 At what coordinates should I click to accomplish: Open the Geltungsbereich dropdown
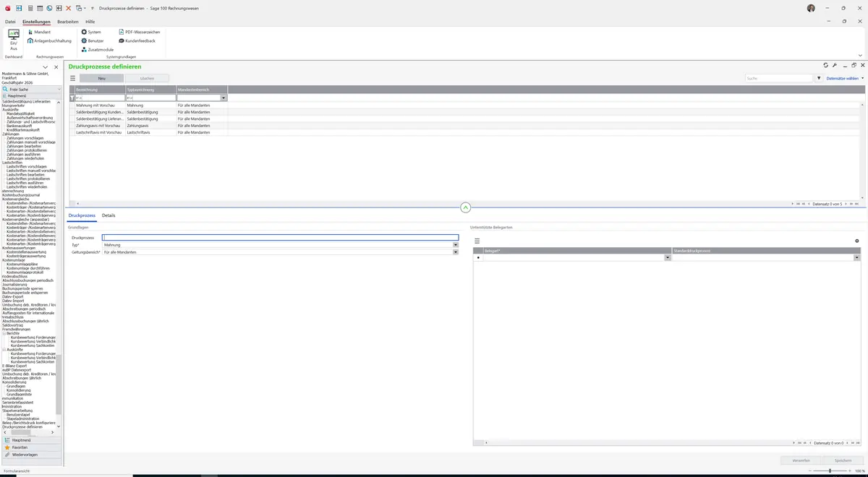tap(456, 252)
